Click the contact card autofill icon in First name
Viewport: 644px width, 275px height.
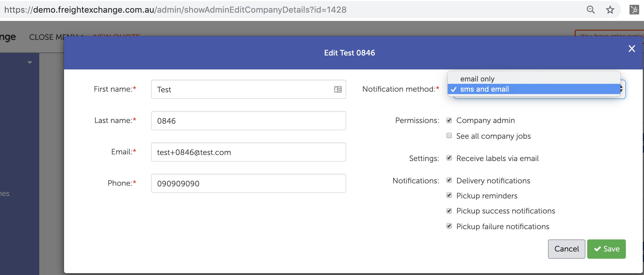(x=338, y=89)
